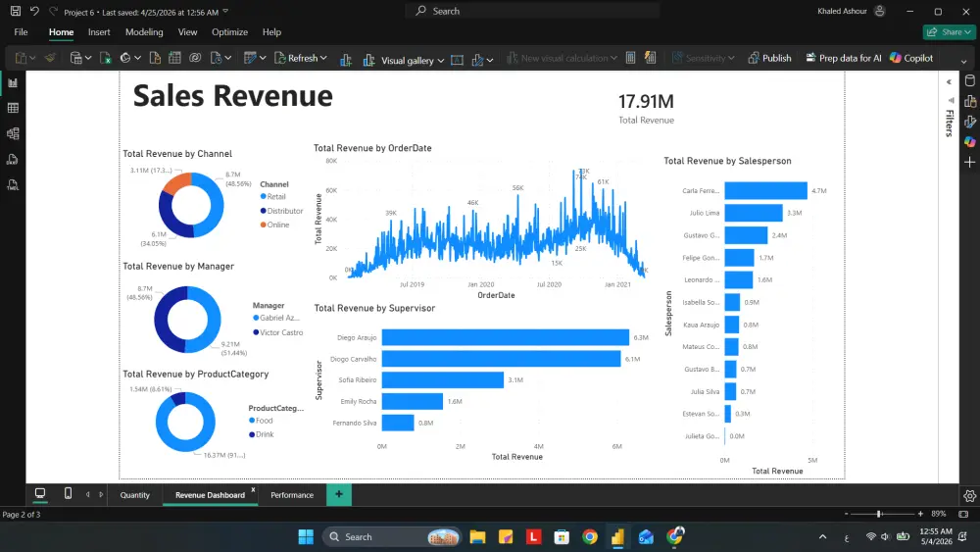The height and width of the screenshot is (552, 980).
Task: Switch to mobile layout view
Action: [x=69, y=494]
